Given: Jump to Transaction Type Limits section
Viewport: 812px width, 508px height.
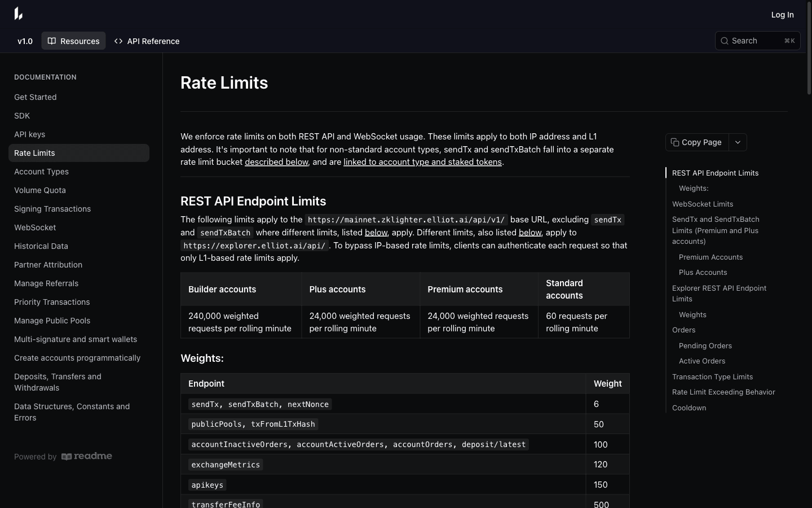Looking at the screenshot, I should (x=712, y=376).
